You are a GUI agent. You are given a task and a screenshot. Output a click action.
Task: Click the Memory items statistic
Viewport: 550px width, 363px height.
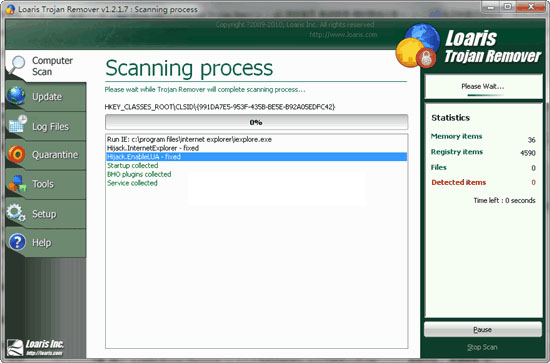pyautogui.click(x=456, y=136)
